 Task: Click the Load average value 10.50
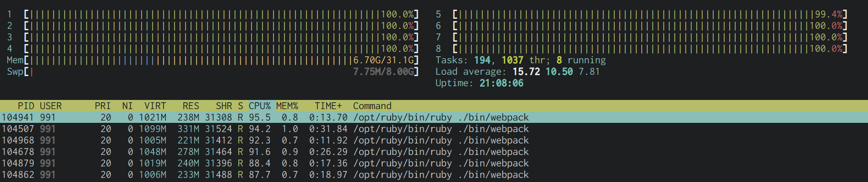point(559,72)
